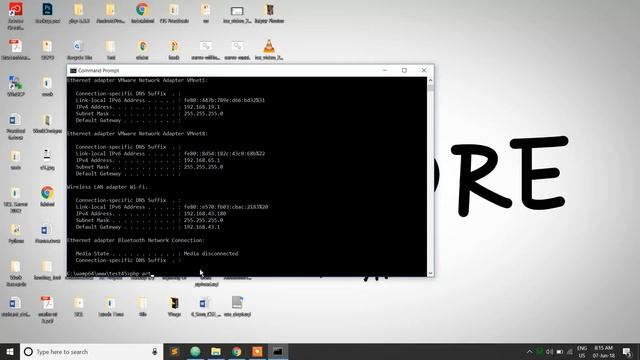Select the VLC cone media file icon
Viewport: 640px width, 360px height.
coord(269,46)
